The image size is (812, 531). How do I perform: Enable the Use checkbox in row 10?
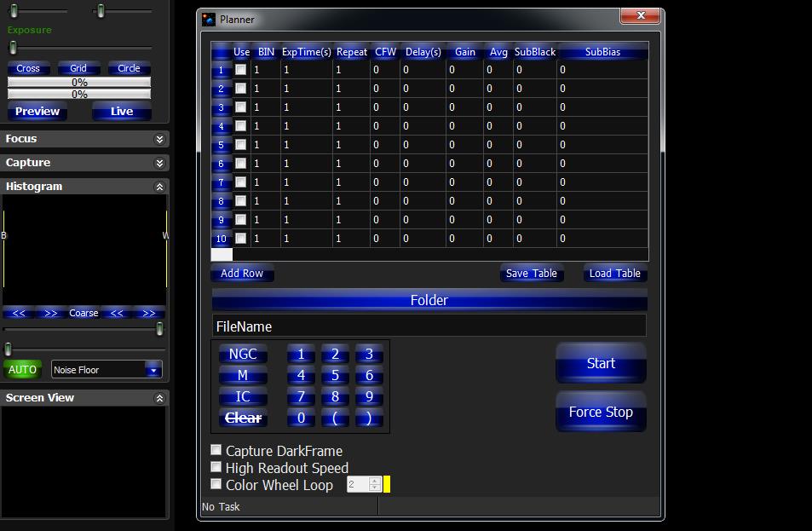(x=241, y=239)
